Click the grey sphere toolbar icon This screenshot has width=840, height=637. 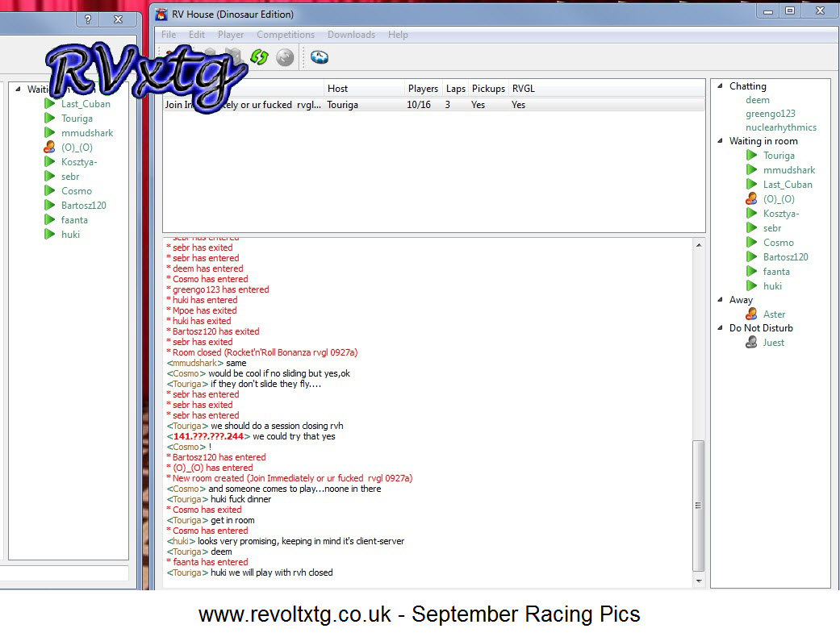tap(285, 56)
